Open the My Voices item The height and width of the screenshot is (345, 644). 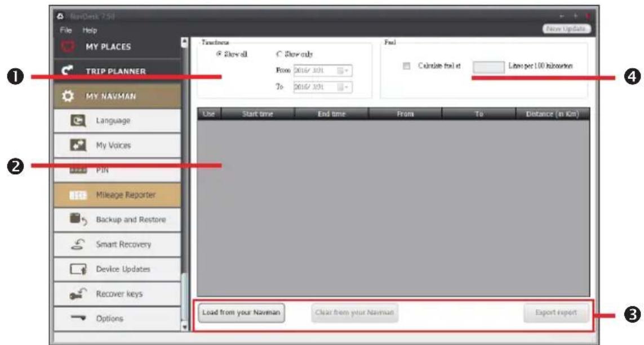(117, 145)
